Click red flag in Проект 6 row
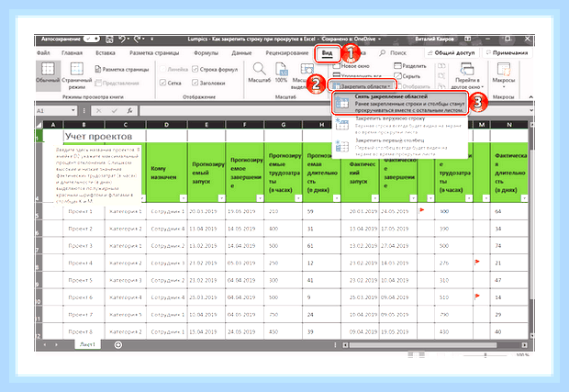 (477, 297)
